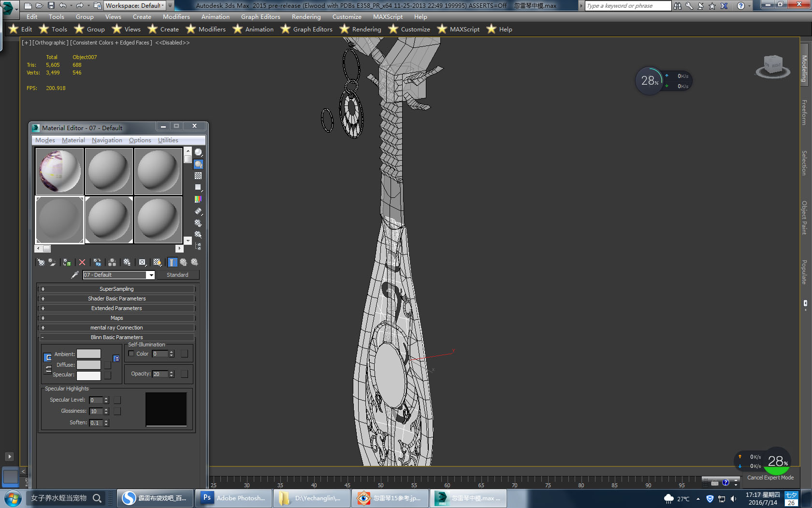This screenshot has height=508, width=812.
Task: Click the Select by Material icon
Action: pos(198,235)
